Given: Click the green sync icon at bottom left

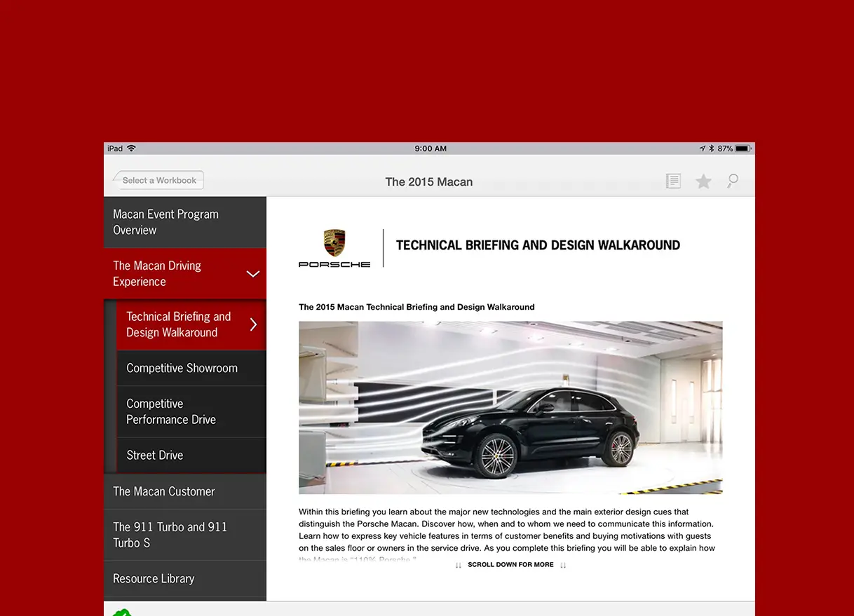Looking at the screenshot, I should (123, 612).
